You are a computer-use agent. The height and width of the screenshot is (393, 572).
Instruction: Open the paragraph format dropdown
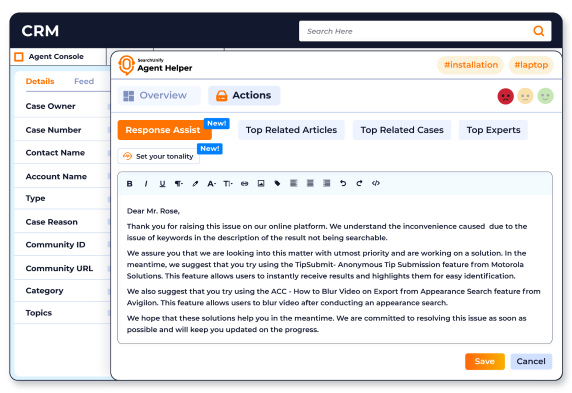pos(179,184)
